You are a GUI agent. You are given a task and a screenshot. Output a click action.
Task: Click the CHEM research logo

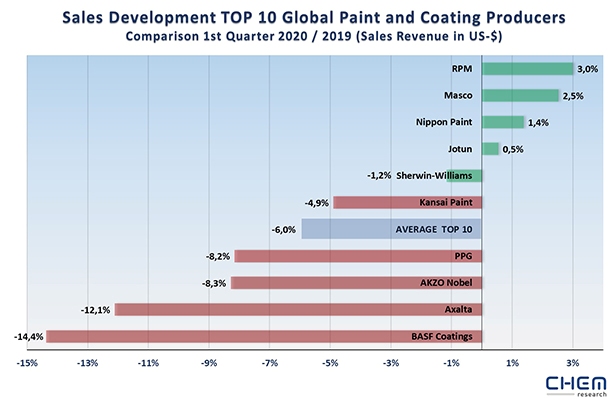click(574, 384)
